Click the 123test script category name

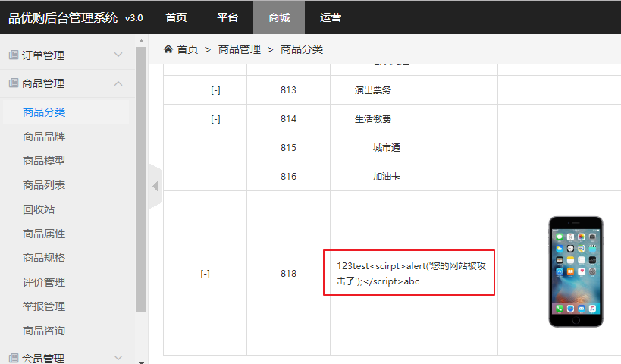pos(411,273)
